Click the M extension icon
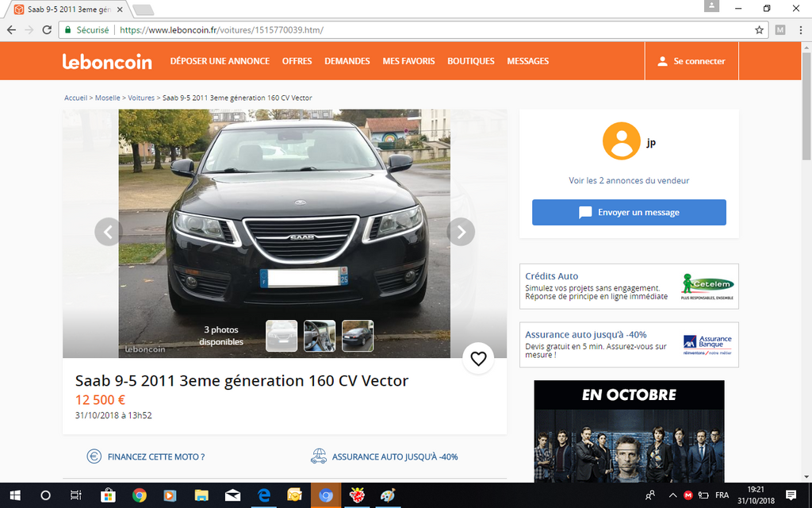 pos(780,30)
